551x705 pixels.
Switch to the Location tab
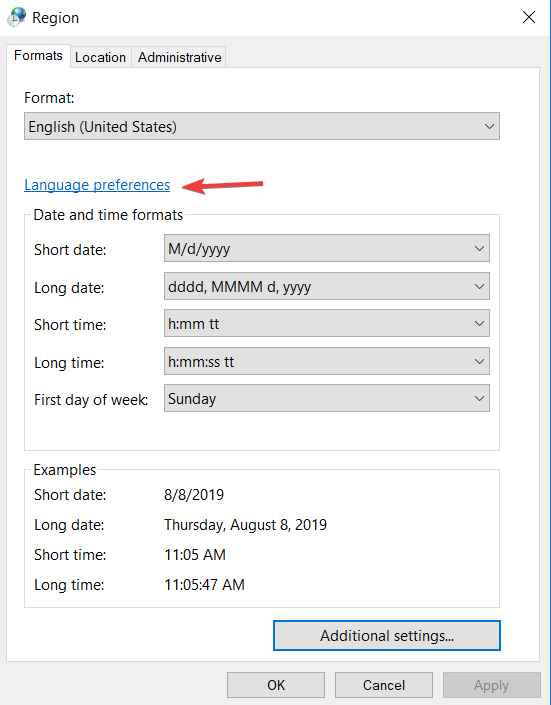click(x=100, y=57)
